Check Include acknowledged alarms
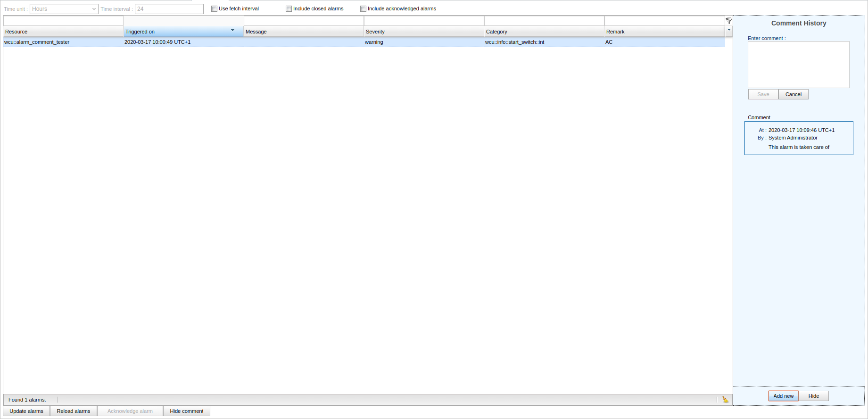Screen dimensions: 868x419 [363, 9]
